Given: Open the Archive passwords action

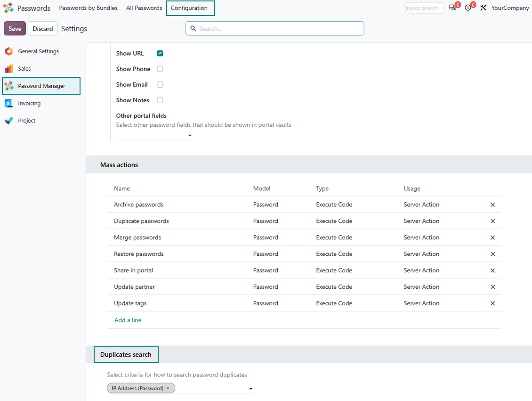Looking at the screenshot, I should pos(139,205).
